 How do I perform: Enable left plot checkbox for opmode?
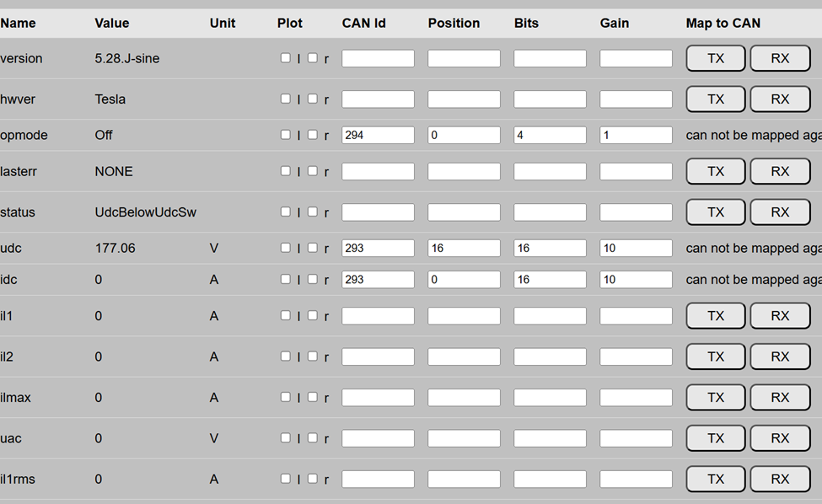[x=285, y=135]
